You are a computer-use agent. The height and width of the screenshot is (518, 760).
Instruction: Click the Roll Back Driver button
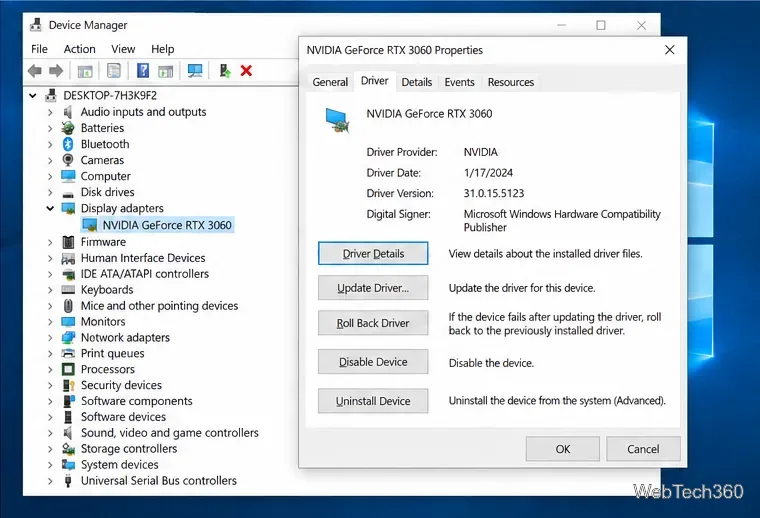click(373, 323)
